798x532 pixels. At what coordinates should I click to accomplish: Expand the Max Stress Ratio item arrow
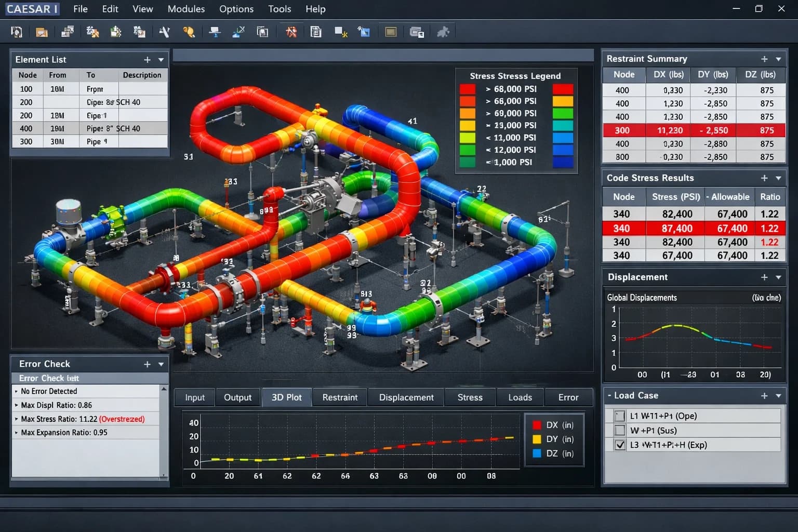[16, 419]
